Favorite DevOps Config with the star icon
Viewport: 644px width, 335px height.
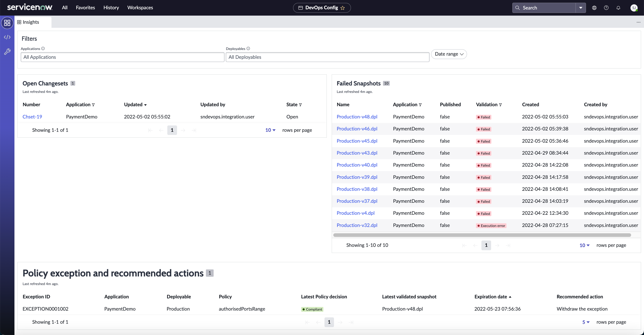pos(343,8)
